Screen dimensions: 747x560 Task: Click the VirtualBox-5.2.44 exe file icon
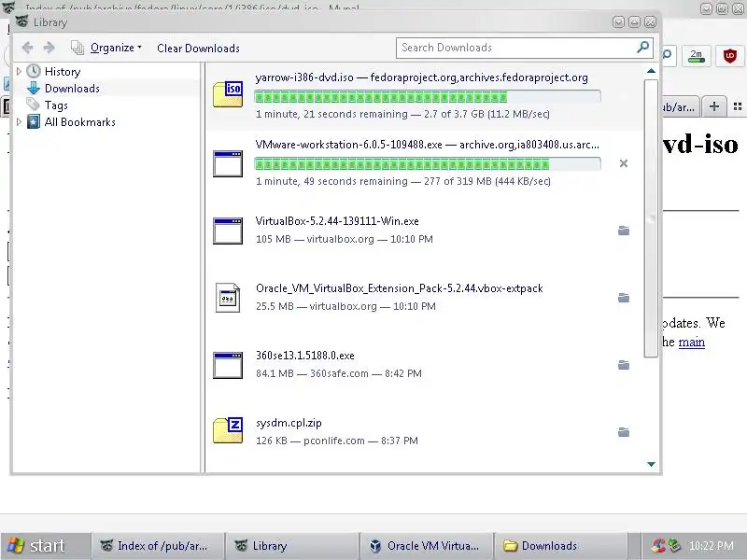[228, 231]
